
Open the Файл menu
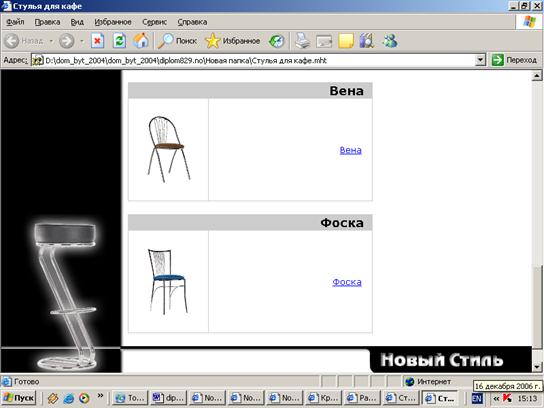point(15,22)
